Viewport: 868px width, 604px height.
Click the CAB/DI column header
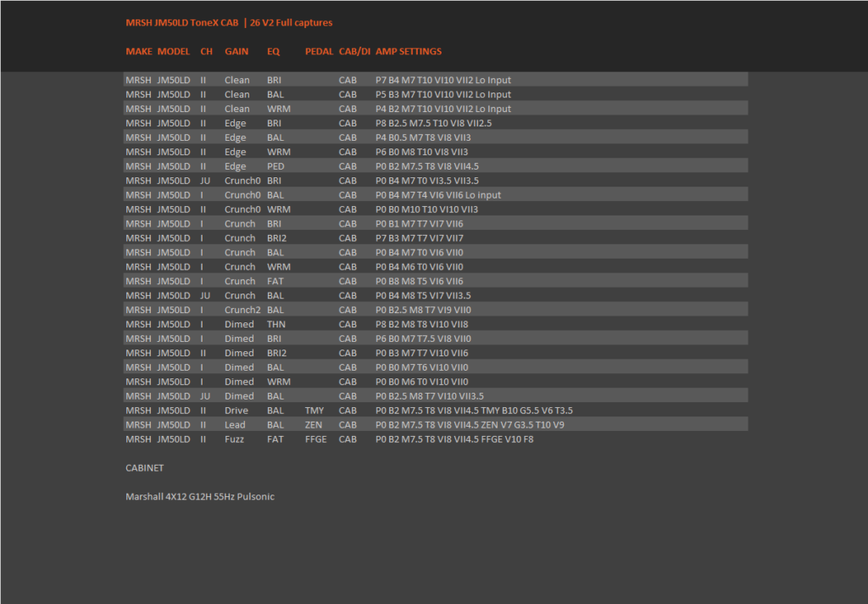coord(354,52)
